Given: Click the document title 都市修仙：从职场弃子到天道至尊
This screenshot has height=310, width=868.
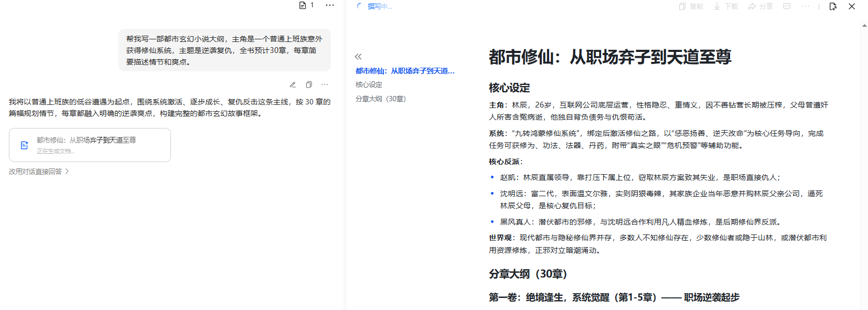Looking at the screenshot, I should (610, 57).
